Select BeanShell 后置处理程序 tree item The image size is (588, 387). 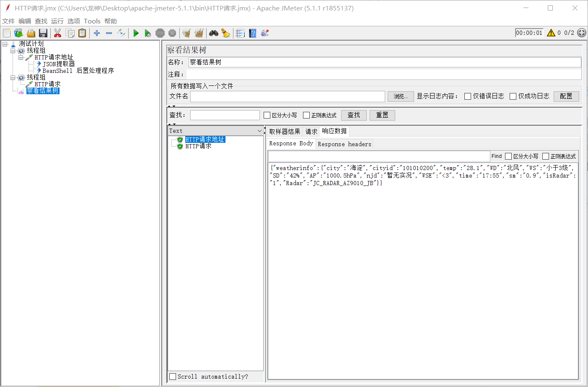click(x=78, y=71)
